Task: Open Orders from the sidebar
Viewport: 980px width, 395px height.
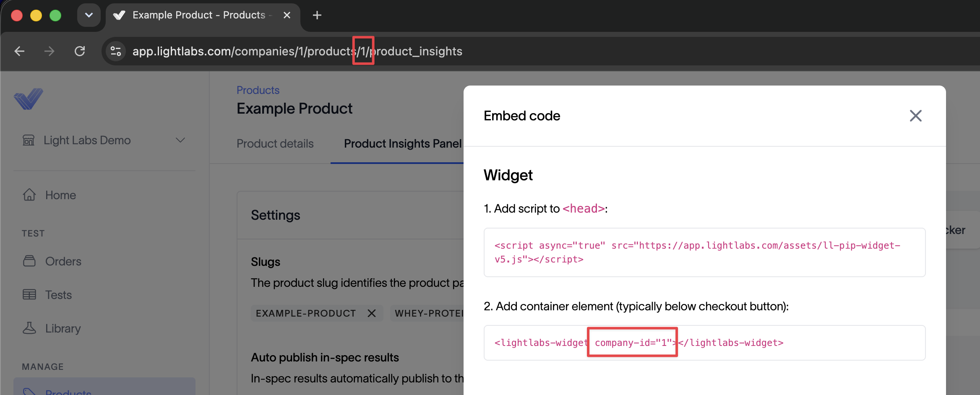Action: coord(63,261)
